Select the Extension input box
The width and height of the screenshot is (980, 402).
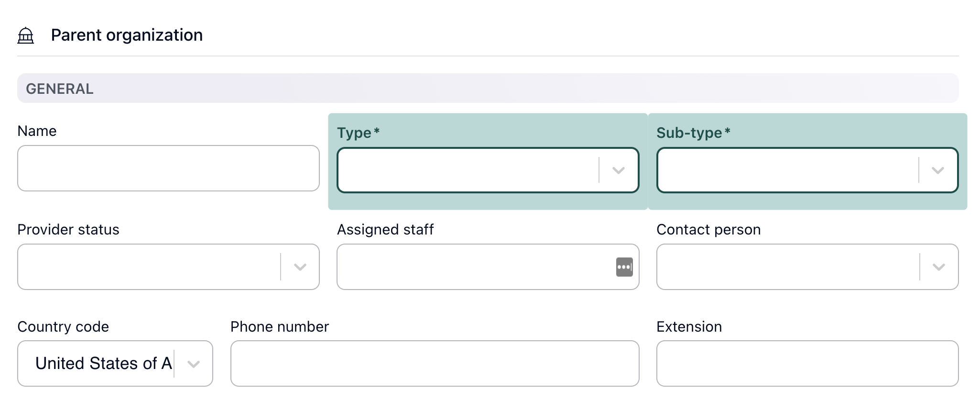pos(807,364)
